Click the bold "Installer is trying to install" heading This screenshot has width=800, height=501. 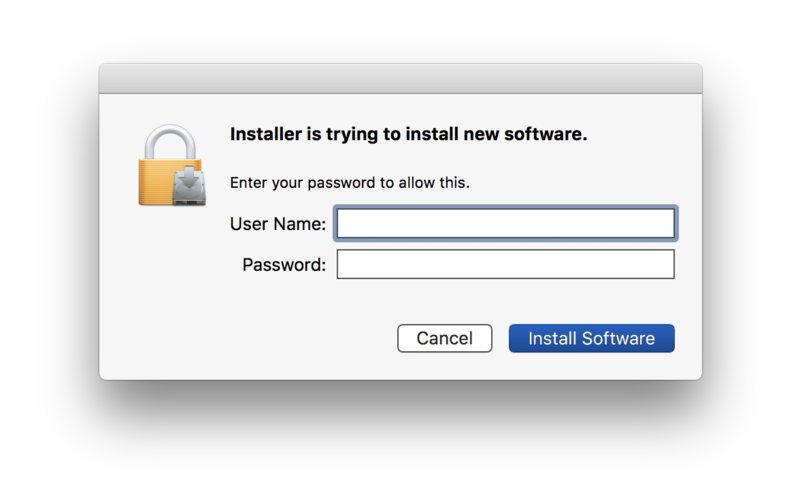[x=408, y=134]
